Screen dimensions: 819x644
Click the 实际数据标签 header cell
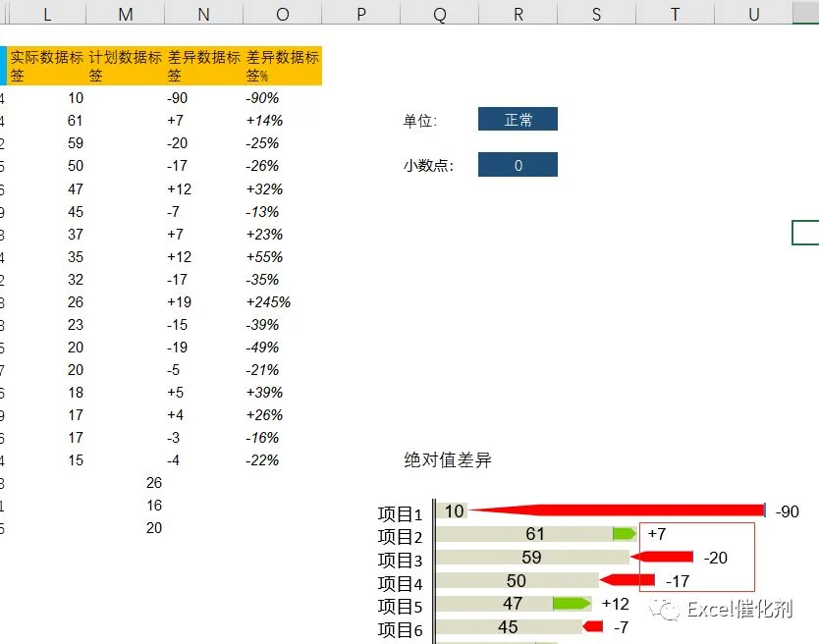click(47, 66)
